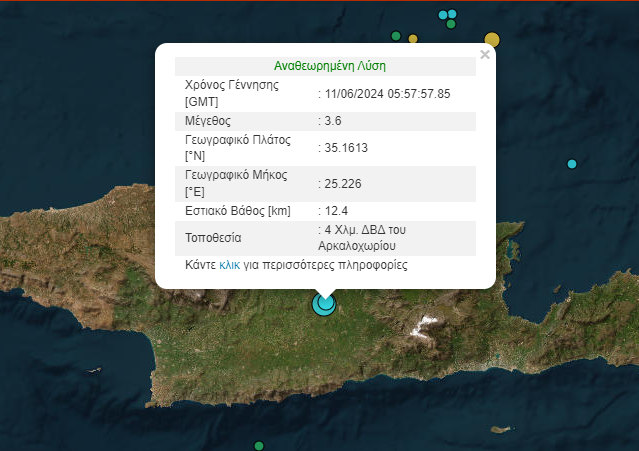The height and width of the screenshot is (451, 639).
Task: Click the green marker under the top cyan pair
Action: pos(450,25)
